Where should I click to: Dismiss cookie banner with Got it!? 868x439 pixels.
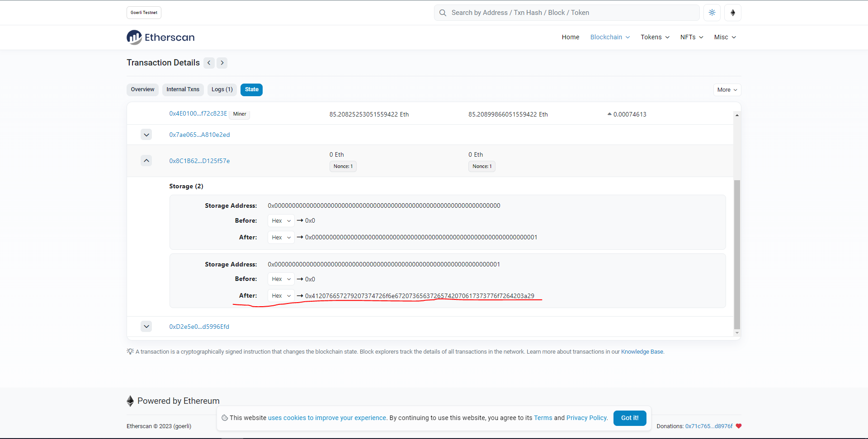coord(630,418)
